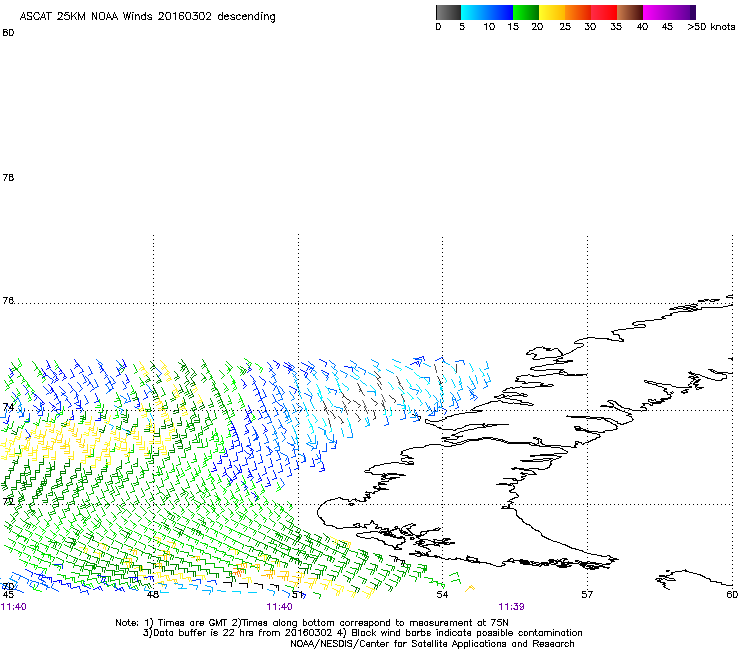Click the "11:40" time beneath longitude 45
This screenshot has width=740, height=650.
pos(14,607)
